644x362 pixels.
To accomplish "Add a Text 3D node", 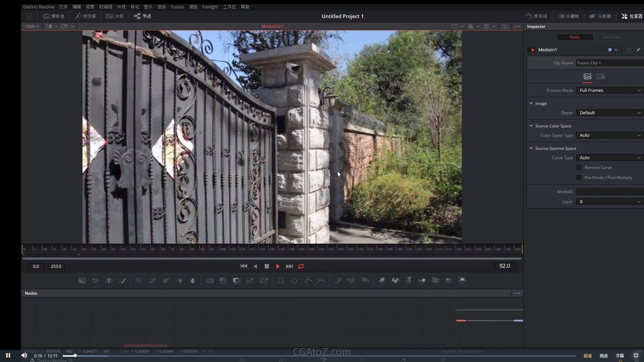I will [409, 280].
